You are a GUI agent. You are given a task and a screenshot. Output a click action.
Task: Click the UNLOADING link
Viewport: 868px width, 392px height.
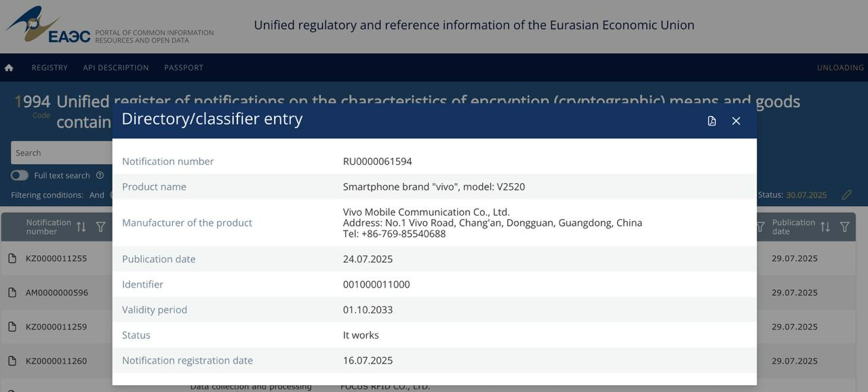840,68
